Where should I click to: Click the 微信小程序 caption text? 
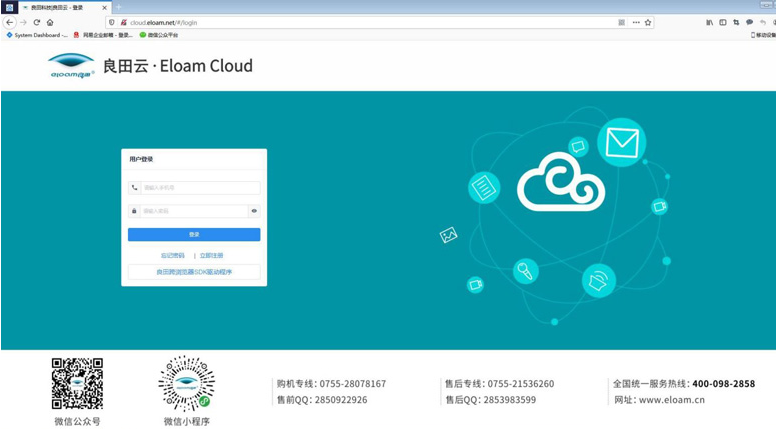coord(187,422)
